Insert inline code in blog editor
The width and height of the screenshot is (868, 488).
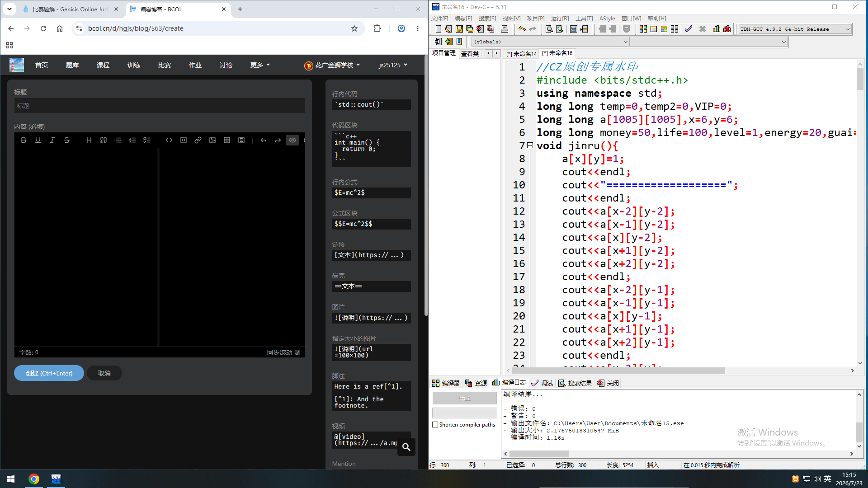tap(169, 140)
